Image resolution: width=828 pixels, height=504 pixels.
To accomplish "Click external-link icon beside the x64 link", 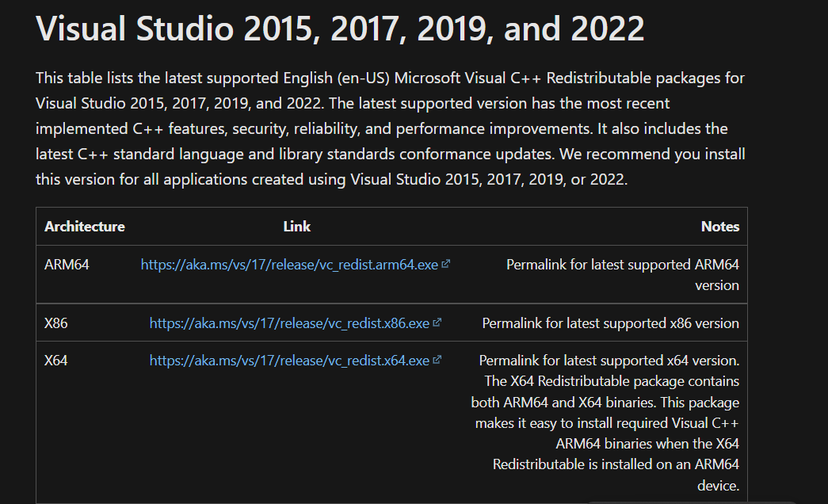I will click(437, 360).
